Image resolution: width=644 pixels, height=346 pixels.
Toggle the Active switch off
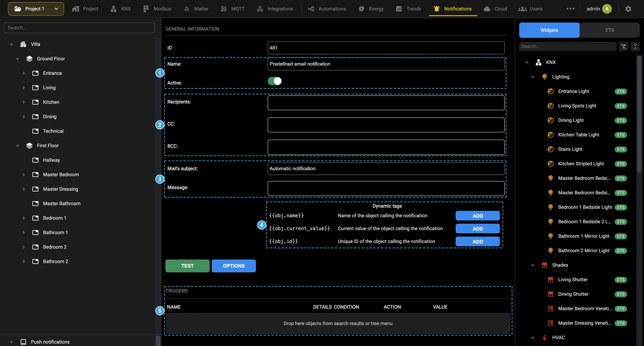(x=275, y=81)
